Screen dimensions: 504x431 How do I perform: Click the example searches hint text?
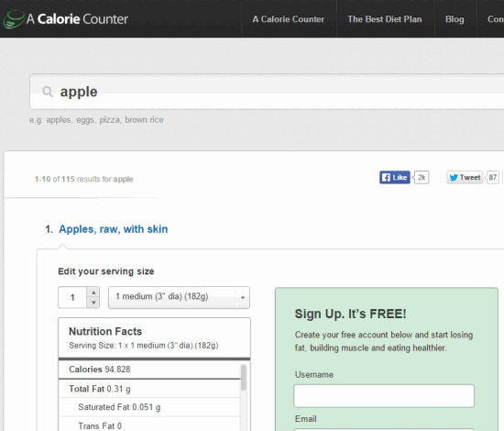[x=96, y=119]
